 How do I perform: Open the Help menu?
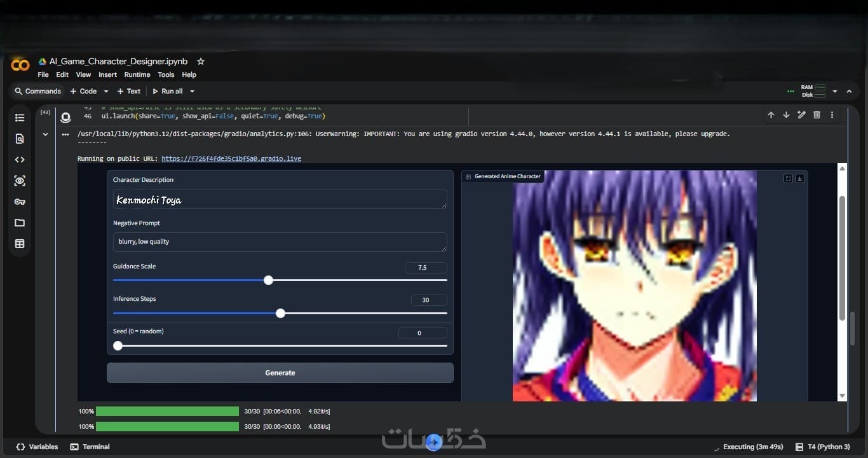(x=189, y=74)
